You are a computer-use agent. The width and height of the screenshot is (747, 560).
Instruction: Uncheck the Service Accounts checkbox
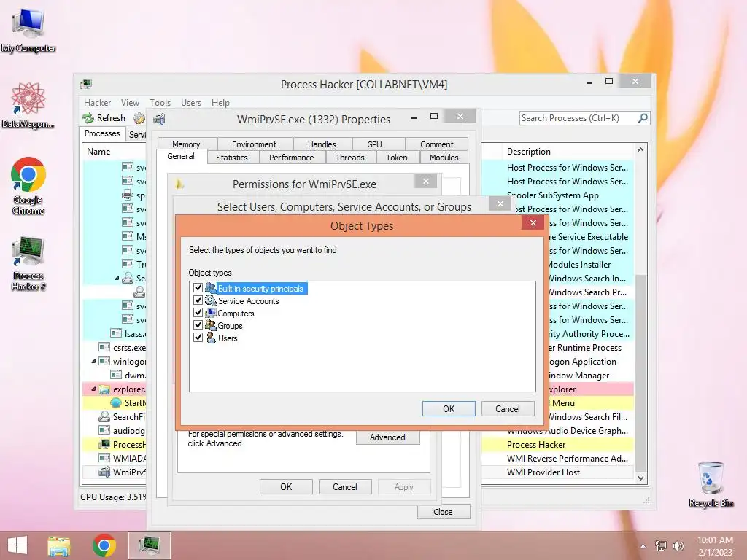coord(198,300)
